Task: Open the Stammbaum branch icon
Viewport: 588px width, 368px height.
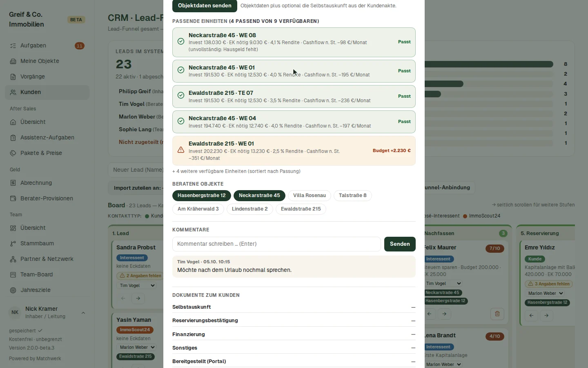Action: point(13,244)
